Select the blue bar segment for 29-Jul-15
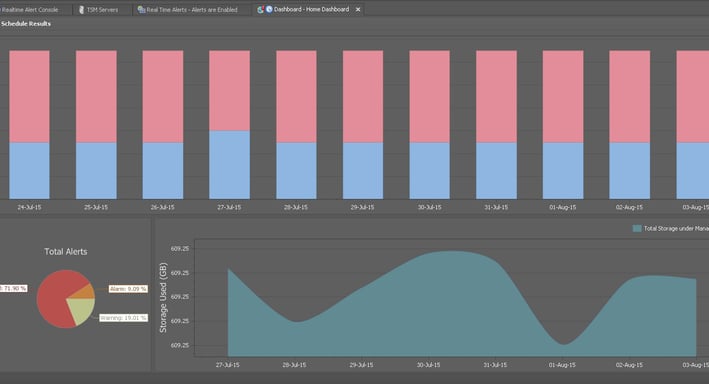Screen dimensions: 709x384 [x=363, y=171]
